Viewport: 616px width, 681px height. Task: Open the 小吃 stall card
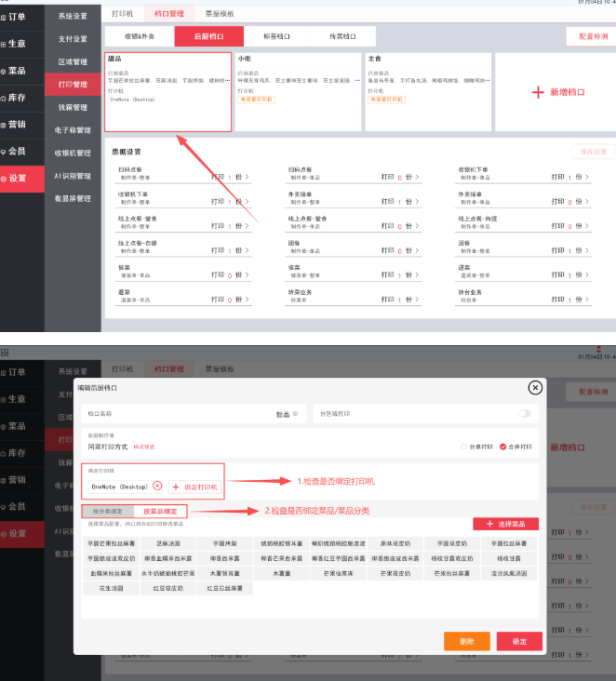(x=298, y=92)
